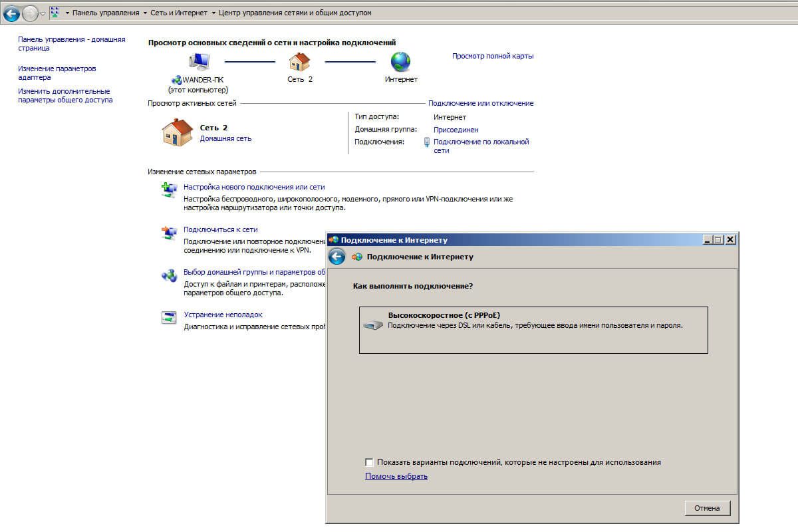Open the recent pages dropdown near nav arrows
This screenshot has width=798, height=532.
point(43,13)
